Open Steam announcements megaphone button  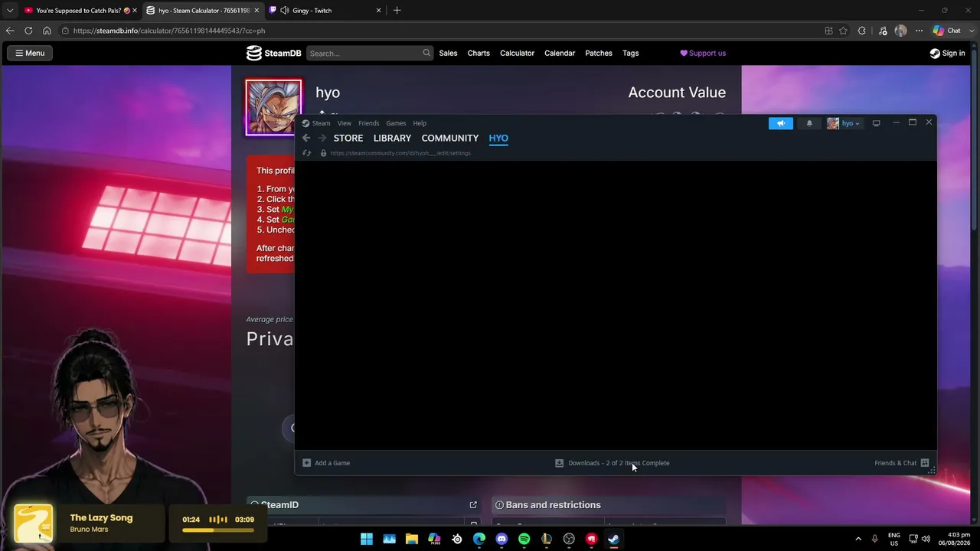[781, 123]
